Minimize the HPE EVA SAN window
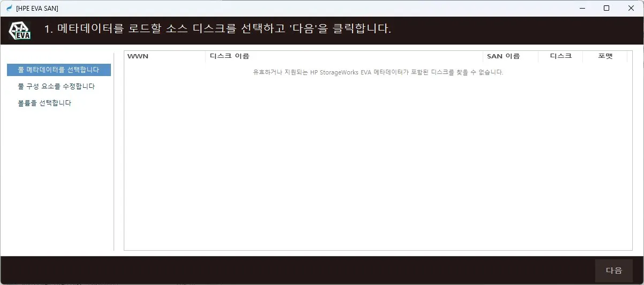 point(582,8)
